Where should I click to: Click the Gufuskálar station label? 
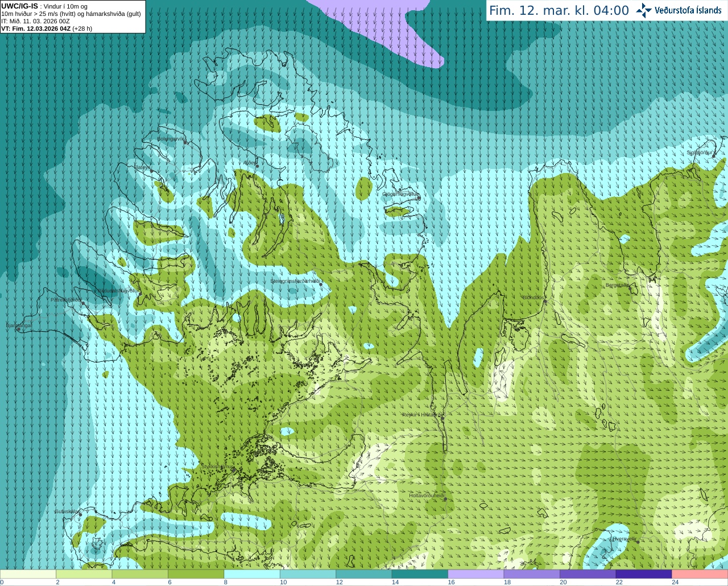coord(67,511)
